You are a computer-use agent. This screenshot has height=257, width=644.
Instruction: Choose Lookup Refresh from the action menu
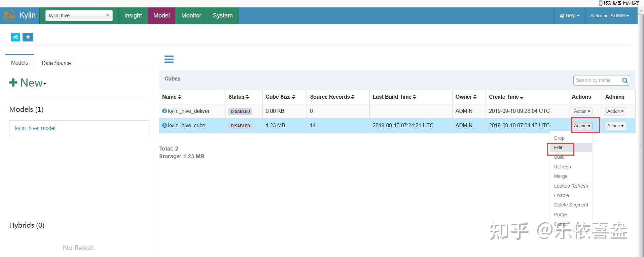pos(571,186)
